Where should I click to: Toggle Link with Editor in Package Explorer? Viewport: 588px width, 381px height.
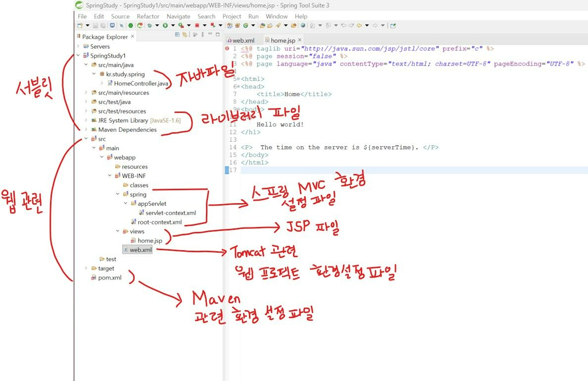click(x=185, y=35)
